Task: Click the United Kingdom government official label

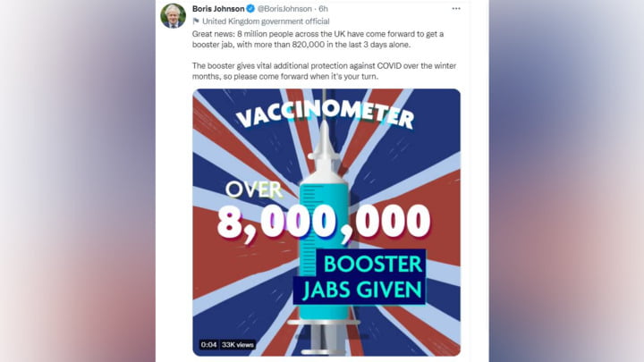Action: click(266, 21)
